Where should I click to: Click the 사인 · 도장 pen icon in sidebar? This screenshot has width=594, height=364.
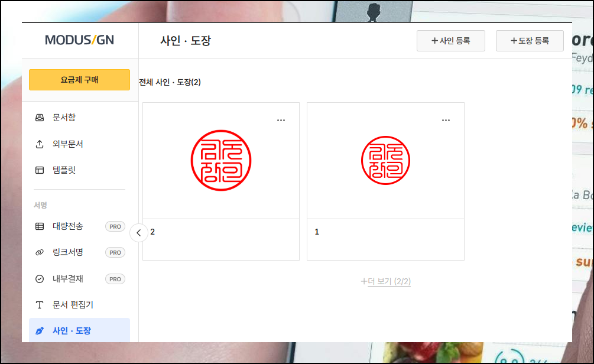pyautogui.click(x=40, y=331)
